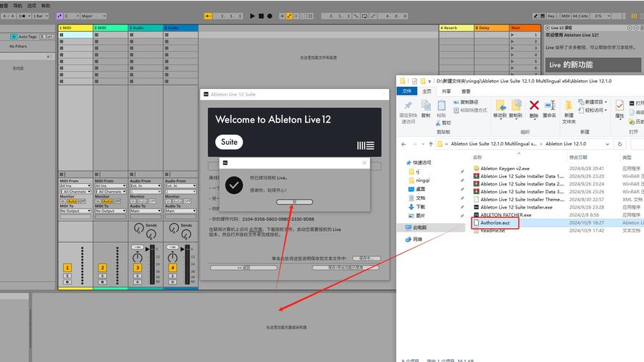The height and width of the screenshot is (362, 644).
Task: Set track 3 Monitor to Off
Action: point(152,201)
